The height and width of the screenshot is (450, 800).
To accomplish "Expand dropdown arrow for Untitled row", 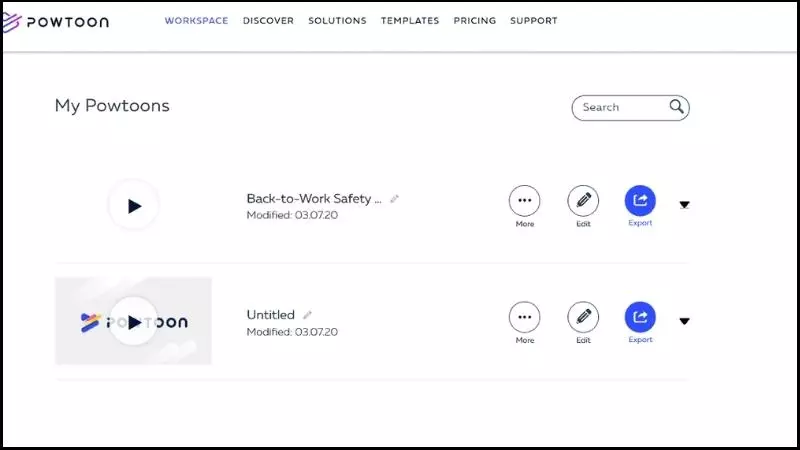I will tap(685, 321).
